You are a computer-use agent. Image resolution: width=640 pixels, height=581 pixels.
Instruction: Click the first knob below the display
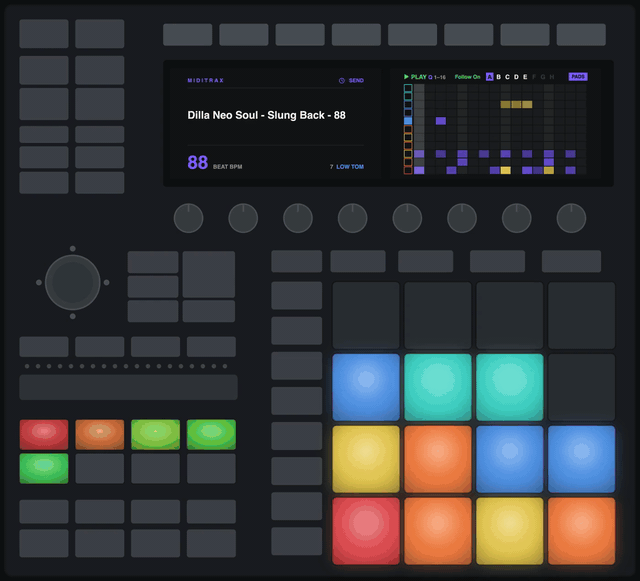189,218
